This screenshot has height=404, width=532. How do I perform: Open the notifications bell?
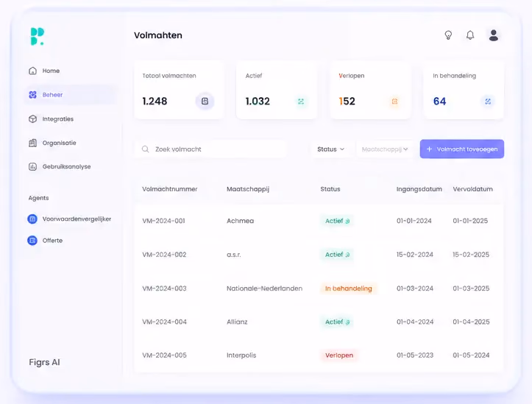470,35
